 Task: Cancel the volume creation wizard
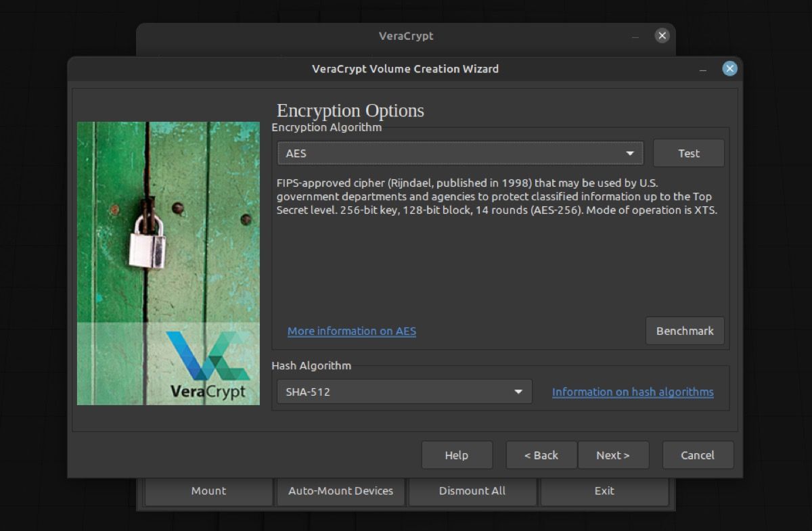(698, 455)
